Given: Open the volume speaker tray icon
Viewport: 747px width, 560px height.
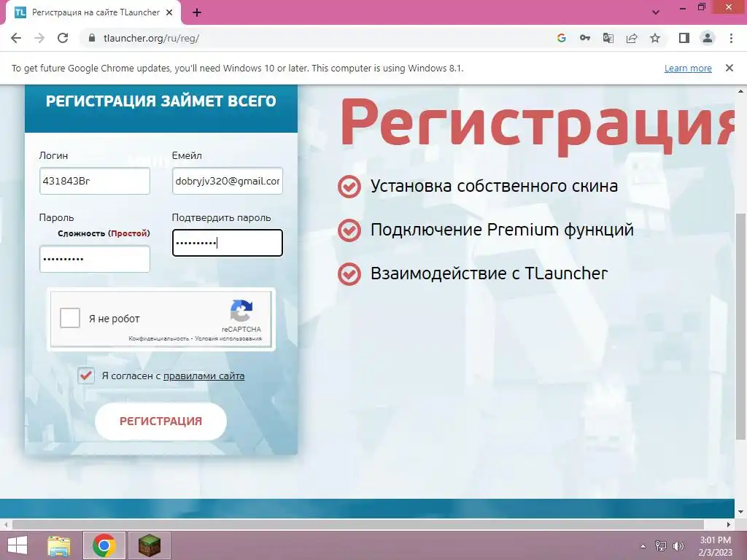Looking at the screenshot, I should tap(678, 546).
